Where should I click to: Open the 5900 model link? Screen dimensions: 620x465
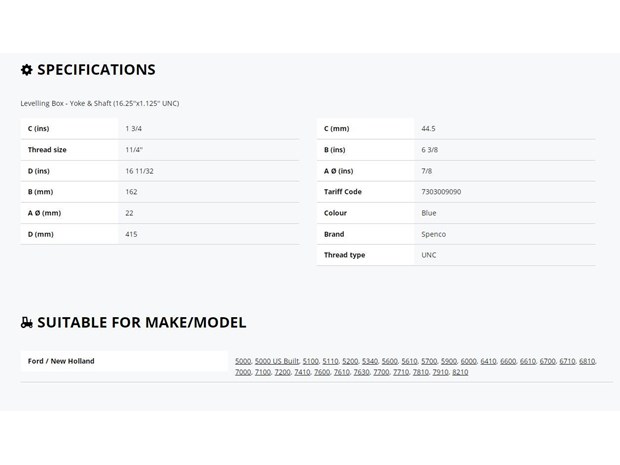449,361
